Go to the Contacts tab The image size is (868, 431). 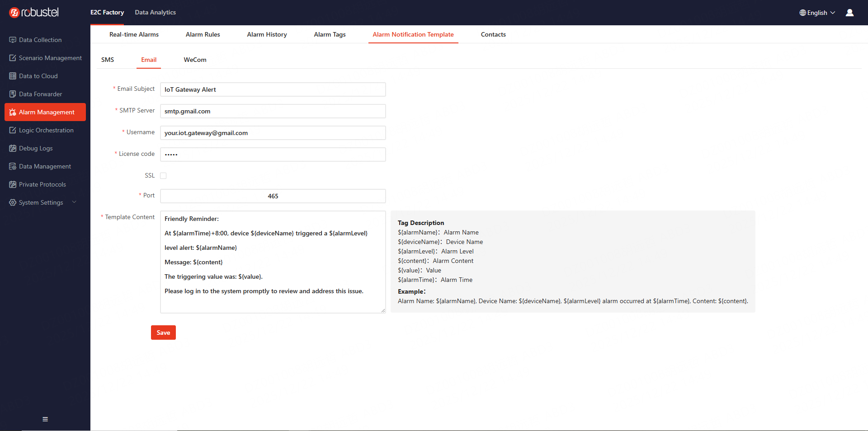[x=493, y=34]
